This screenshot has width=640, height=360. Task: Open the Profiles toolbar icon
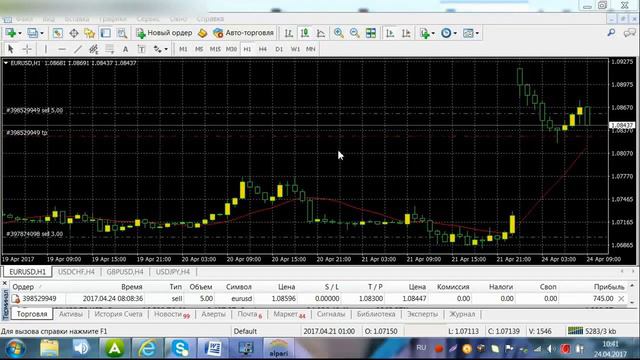[32, 33]
